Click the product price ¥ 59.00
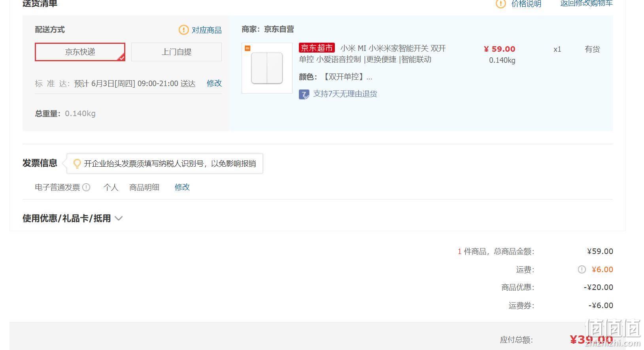 pyautogui.click(x=500, y=49)
